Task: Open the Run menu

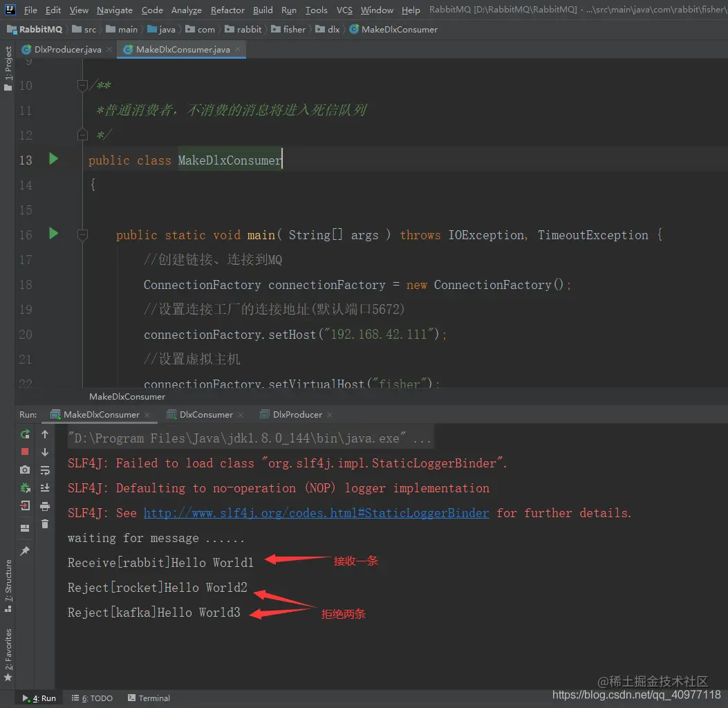Action: pos(289,10)
